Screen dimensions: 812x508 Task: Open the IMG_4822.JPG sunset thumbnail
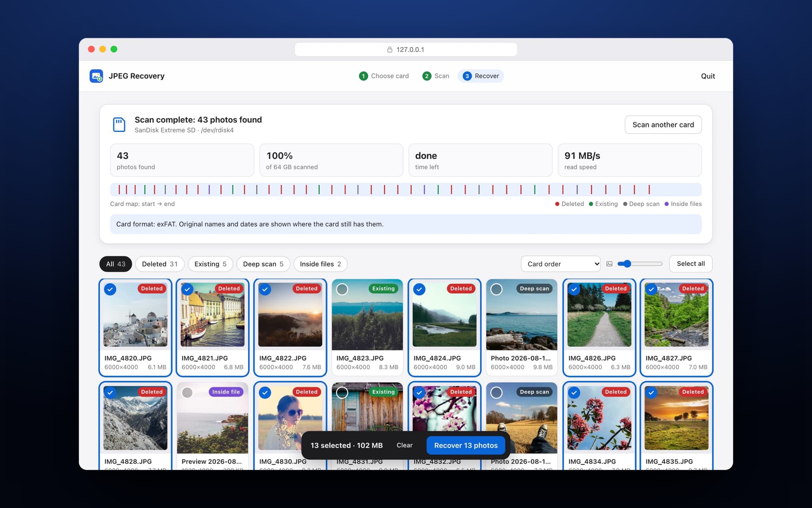point(290,315)
